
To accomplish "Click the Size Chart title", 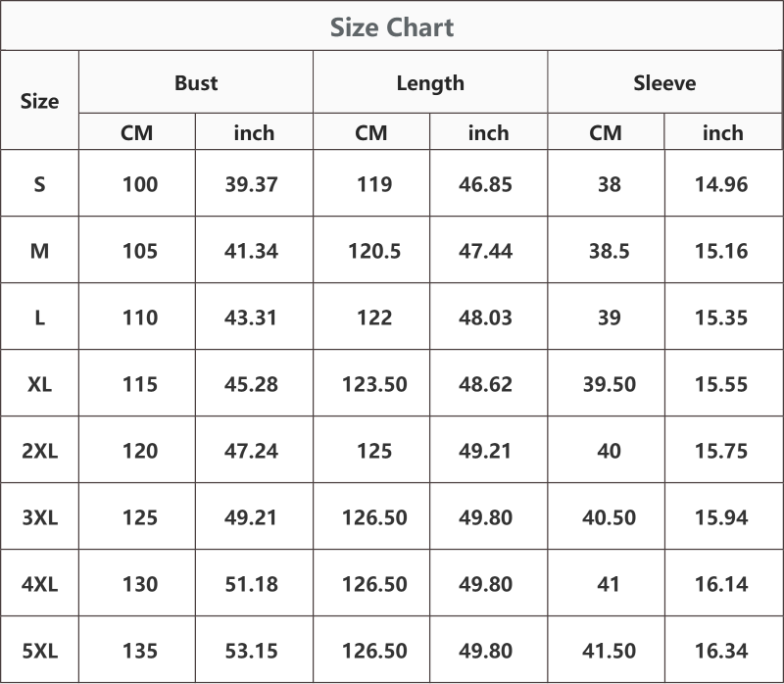I will 392,27.
